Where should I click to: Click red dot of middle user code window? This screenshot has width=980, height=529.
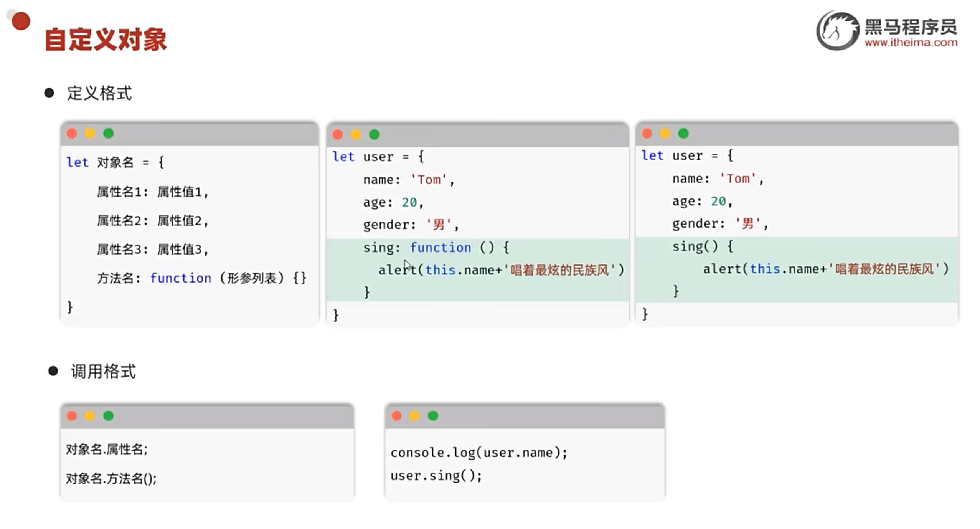point(337,134)
